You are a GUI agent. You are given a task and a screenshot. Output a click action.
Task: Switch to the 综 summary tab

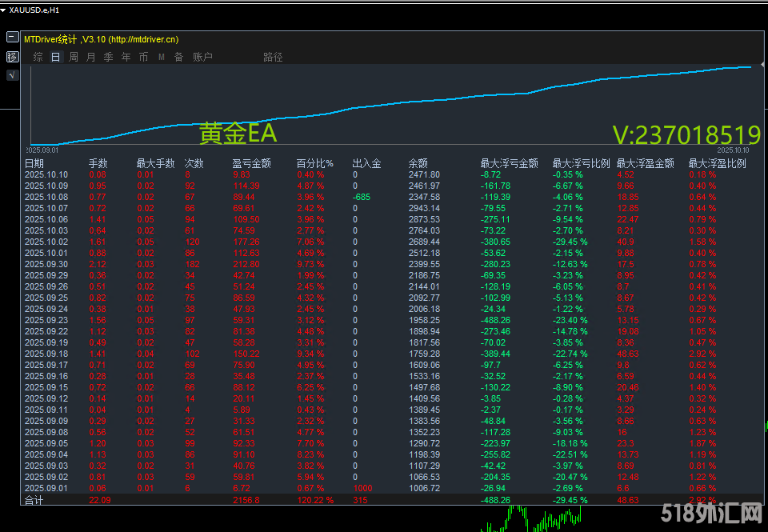tap(38, 57)
